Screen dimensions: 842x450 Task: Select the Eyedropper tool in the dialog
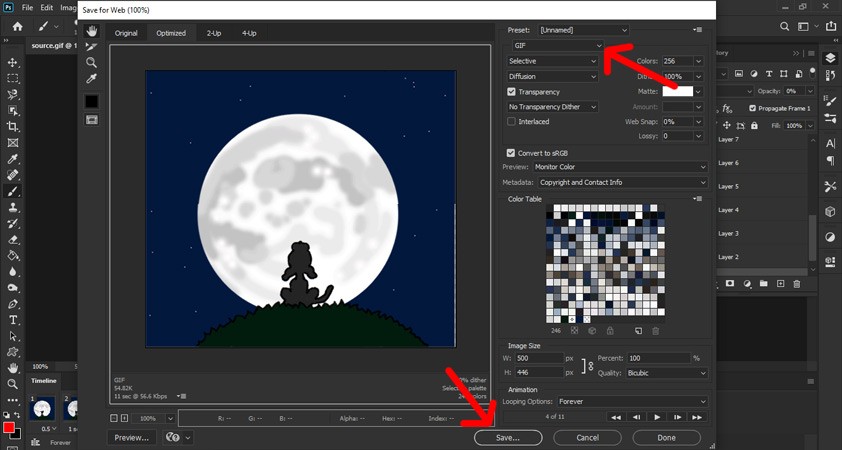(x=92, y=78)
